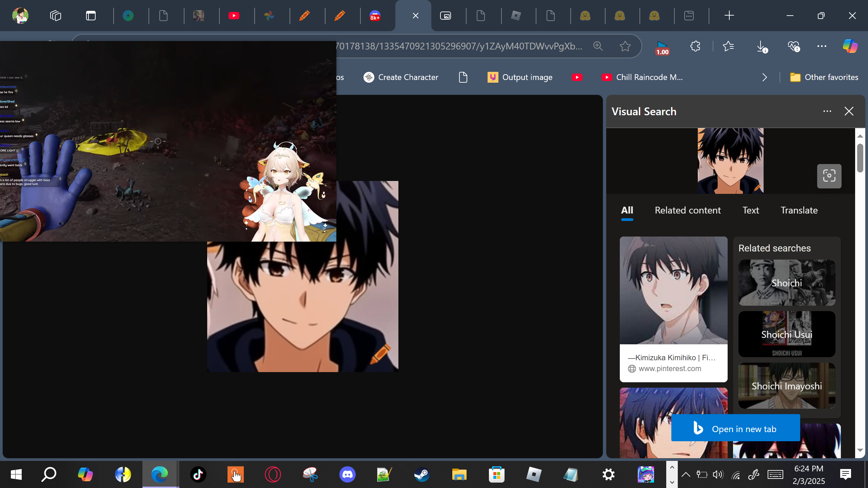Open Opera browser from the taskbar
868x488 pixels.
pos(273,474)
